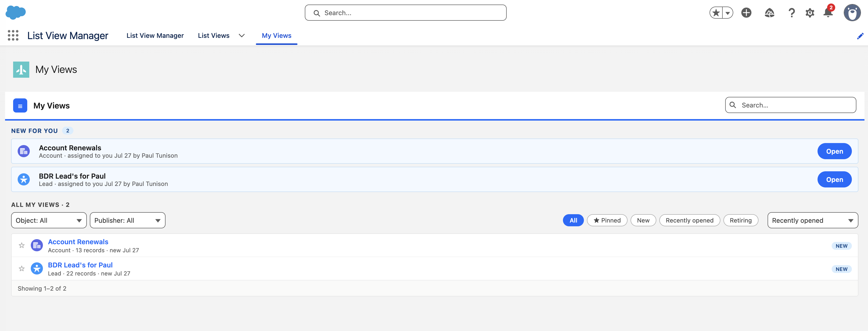The width and height of the screenshot is (868, 331).
Task: Click 'Account · 13 records · new Jul 27'
Action: click(x=93, y=250)
